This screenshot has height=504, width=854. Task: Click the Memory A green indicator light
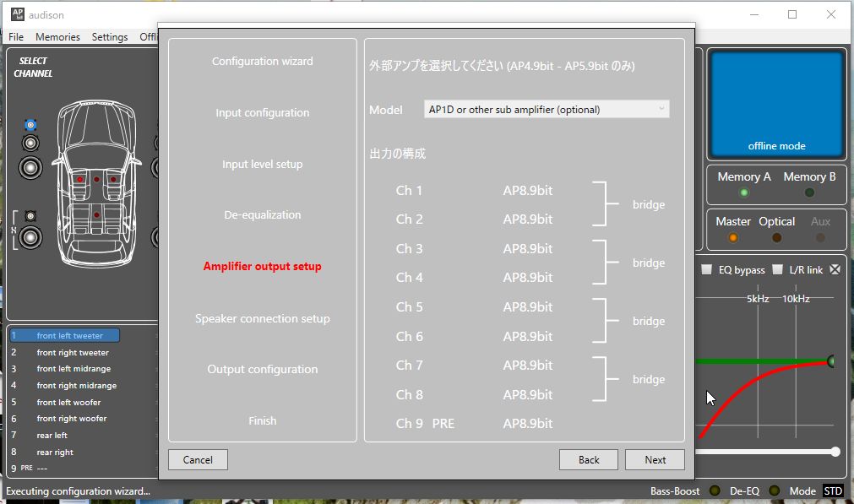coord(744,192)
